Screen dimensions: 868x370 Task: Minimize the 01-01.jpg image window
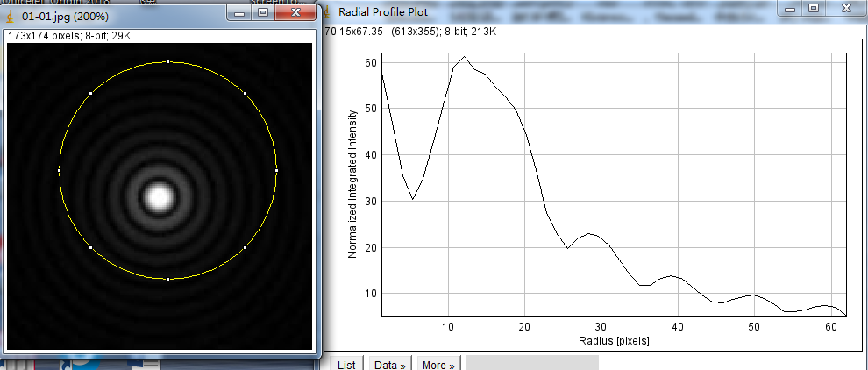click(x=238, y=13)
